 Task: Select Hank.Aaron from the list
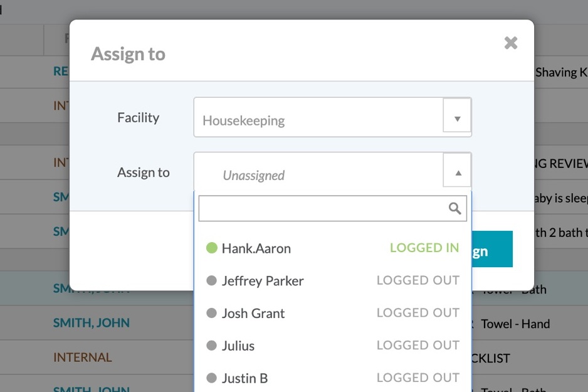[x=256, y=248]
